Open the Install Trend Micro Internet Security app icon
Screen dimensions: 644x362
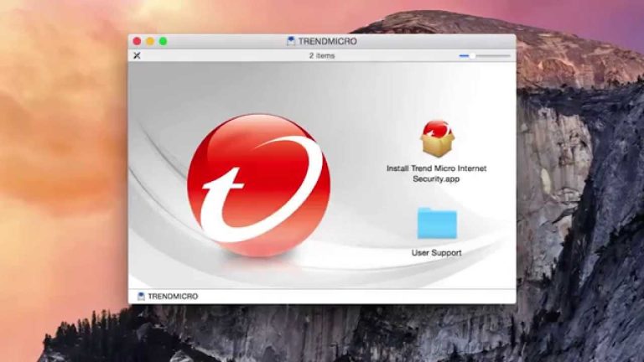coord(437,139)
